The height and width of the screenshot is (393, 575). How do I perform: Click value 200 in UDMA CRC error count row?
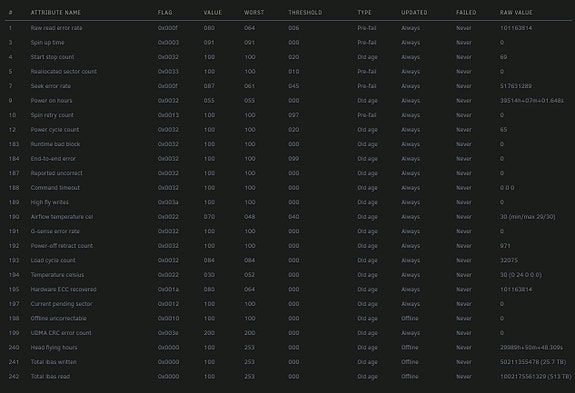click(x=209, y=333)
